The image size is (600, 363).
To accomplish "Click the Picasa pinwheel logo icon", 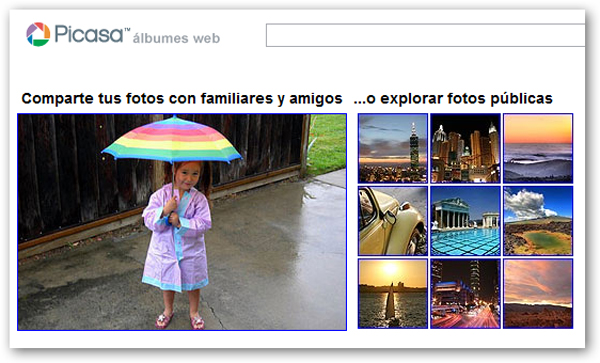I will point(38,34).
